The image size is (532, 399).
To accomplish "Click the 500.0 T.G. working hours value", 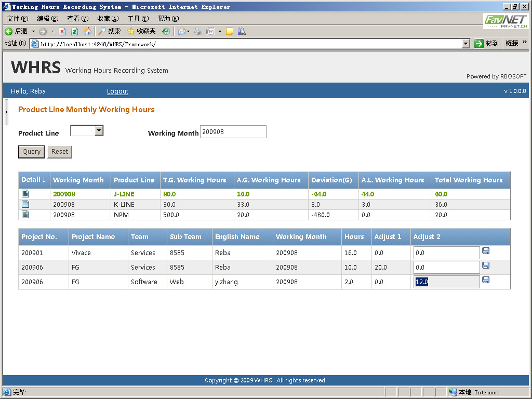I will [171, 215].
